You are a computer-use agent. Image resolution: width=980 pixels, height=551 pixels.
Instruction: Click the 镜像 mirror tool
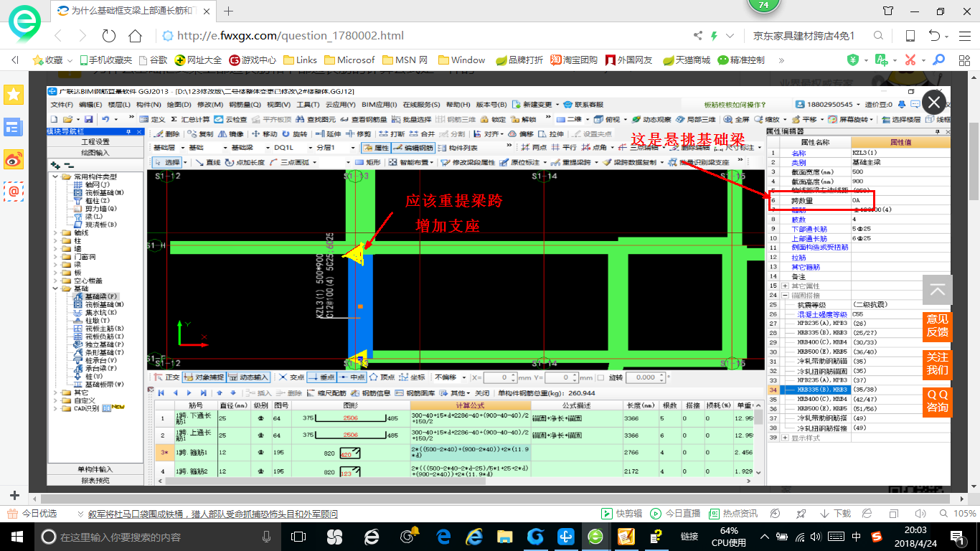pyautogui.click(x=231, y=134)
